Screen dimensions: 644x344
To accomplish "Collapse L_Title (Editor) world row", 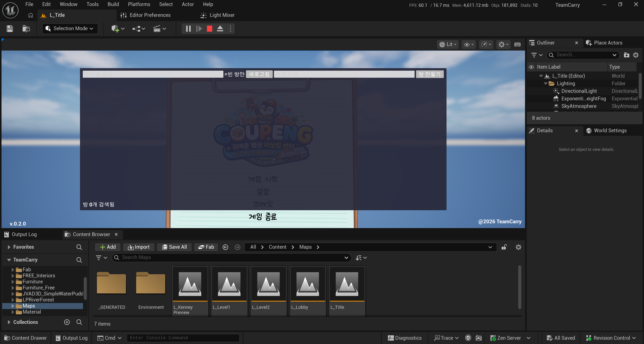I will pos(541,76).
